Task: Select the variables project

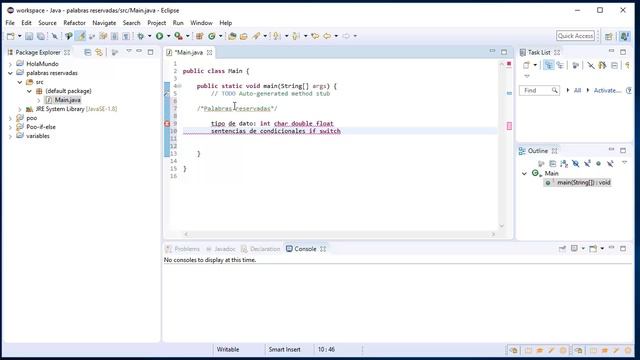Action: pyautogui.click(x=38, y=136)
